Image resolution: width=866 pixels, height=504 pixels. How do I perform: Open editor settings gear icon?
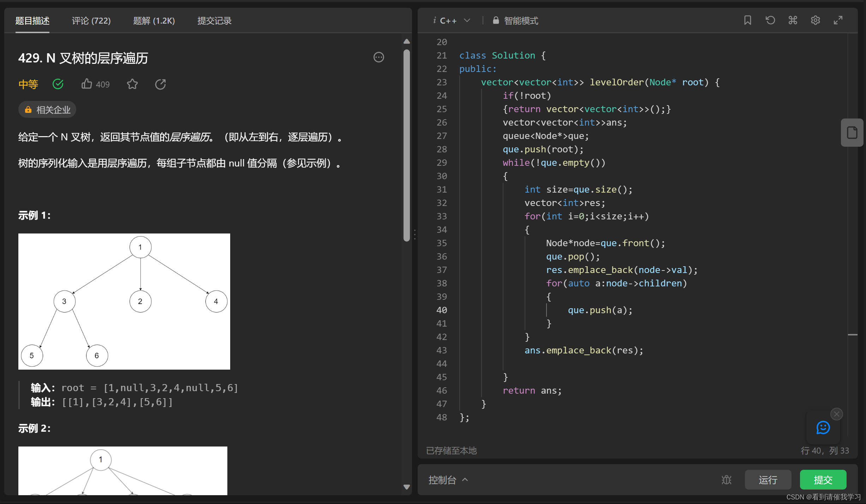coord(815,20)
